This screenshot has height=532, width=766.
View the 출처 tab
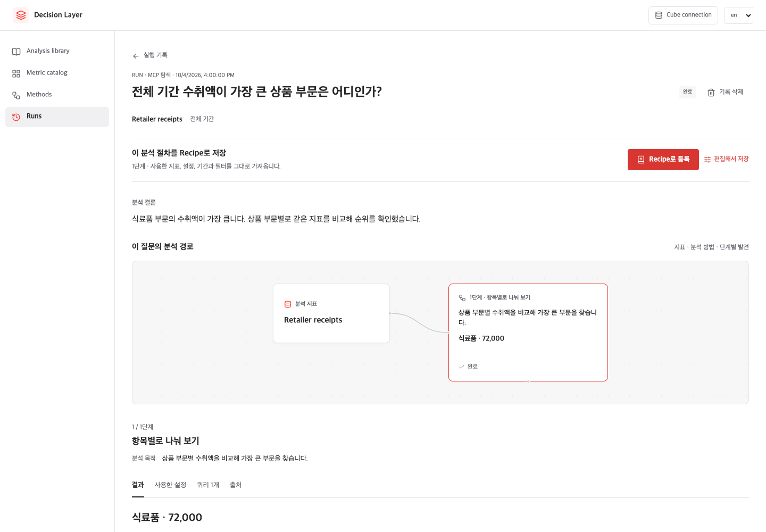pos(236,485)
